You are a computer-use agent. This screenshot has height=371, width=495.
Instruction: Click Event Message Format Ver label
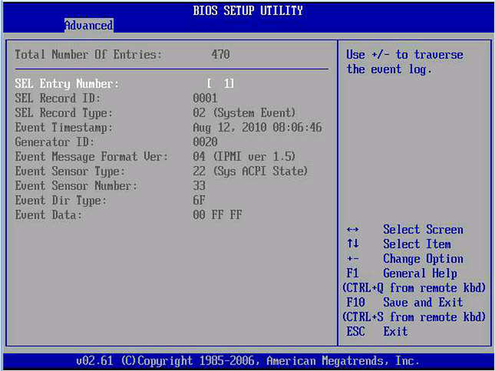pos(92,157)
